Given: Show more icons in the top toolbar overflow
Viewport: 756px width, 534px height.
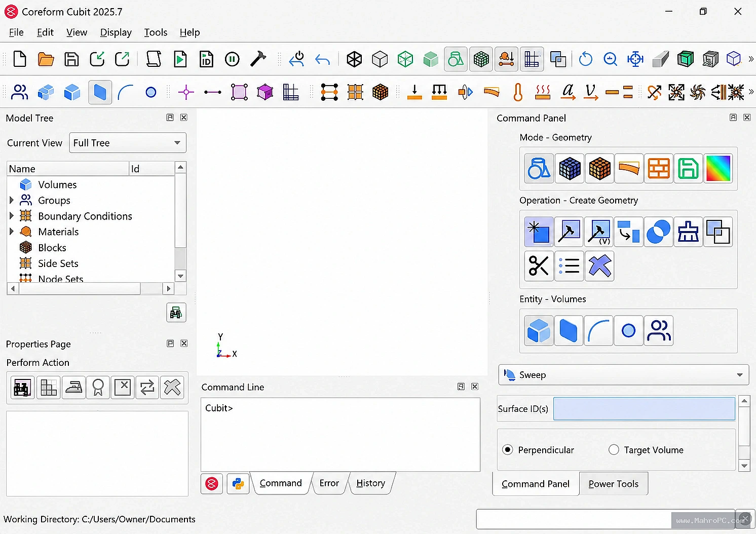Looking at the screenshot, I should point(751,59).
